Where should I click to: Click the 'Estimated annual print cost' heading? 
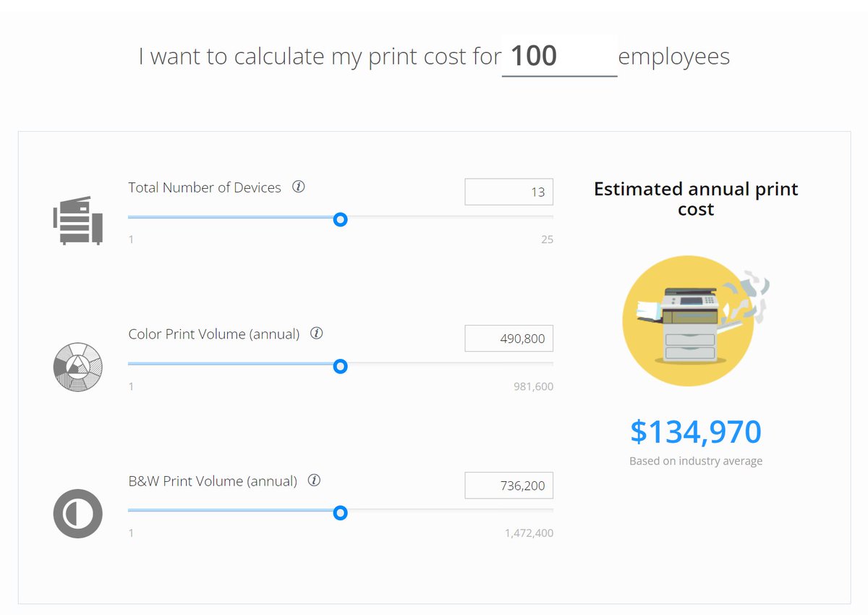(696, 199)
